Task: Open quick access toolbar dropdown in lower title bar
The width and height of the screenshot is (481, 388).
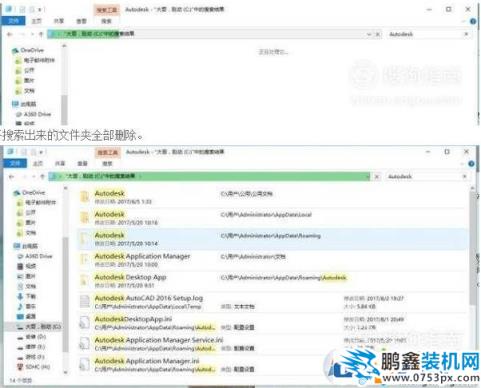Action: click(41, 152)
